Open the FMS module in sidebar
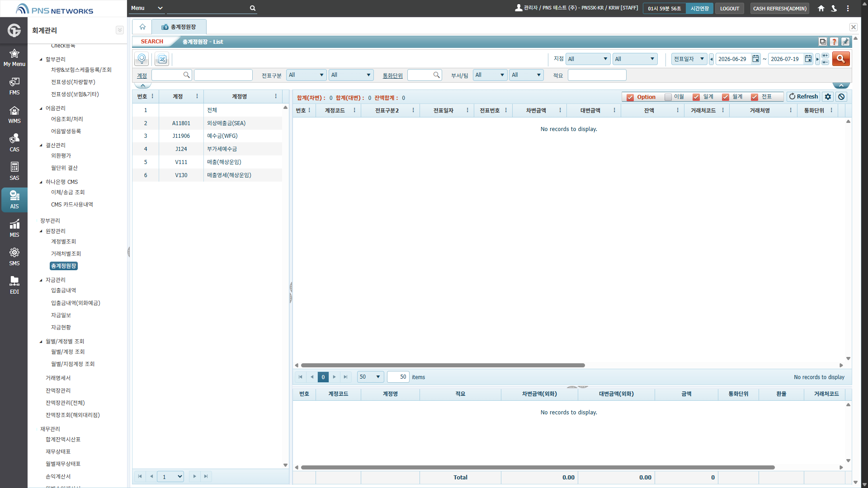 (14, 86)
